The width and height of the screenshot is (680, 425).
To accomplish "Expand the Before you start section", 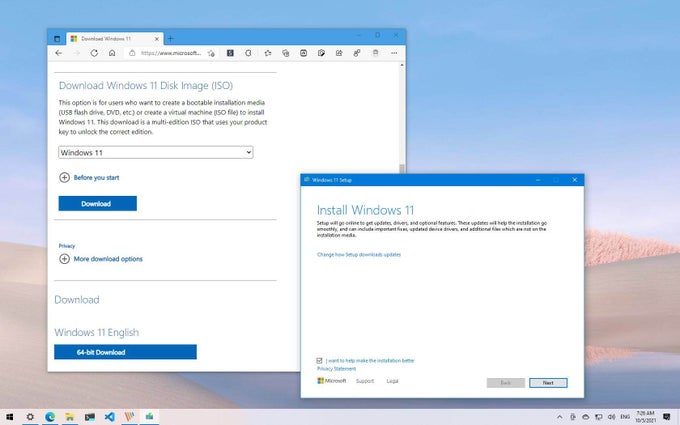I will [x=65, y=177].
